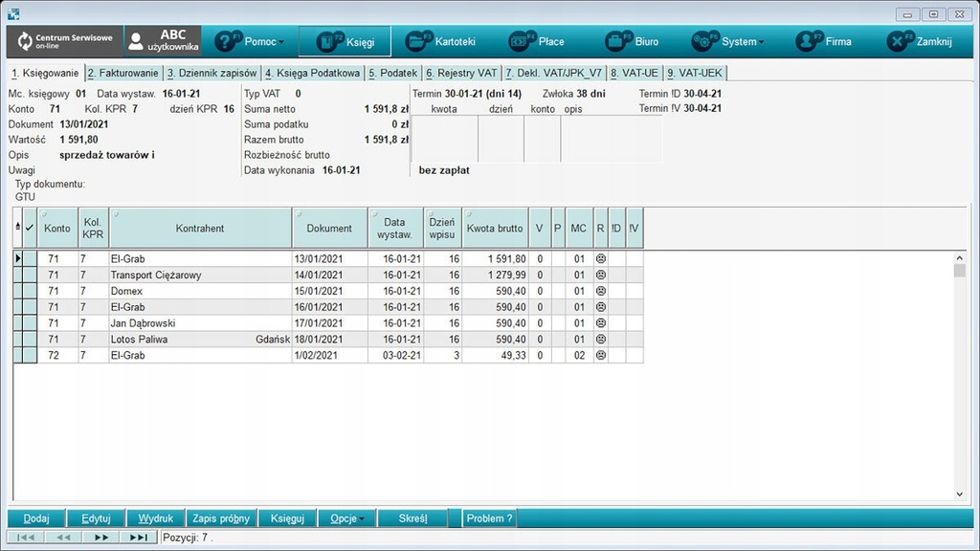The width and height of the screenshot is (980, 551).
Task: Sort by the Kontrahent column header
Action: tap(200, 229)
